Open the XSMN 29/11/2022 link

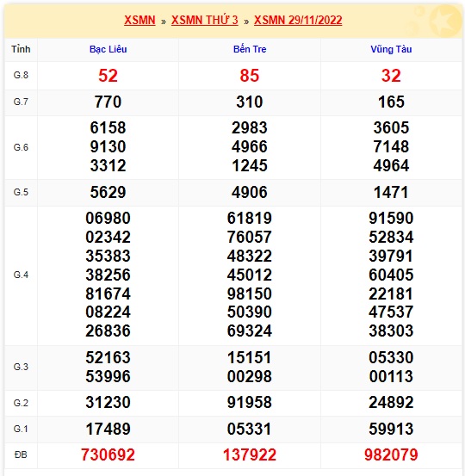[298, 21]
